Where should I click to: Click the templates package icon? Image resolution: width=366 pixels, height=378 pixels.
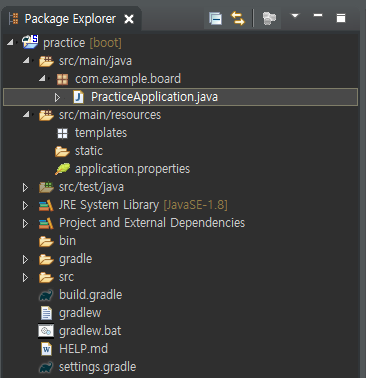62,133
